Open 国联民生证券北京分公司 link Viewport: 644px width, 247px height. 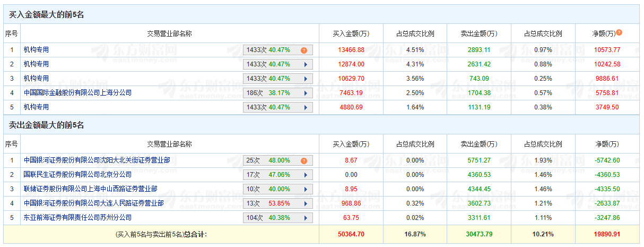point(77,174)
